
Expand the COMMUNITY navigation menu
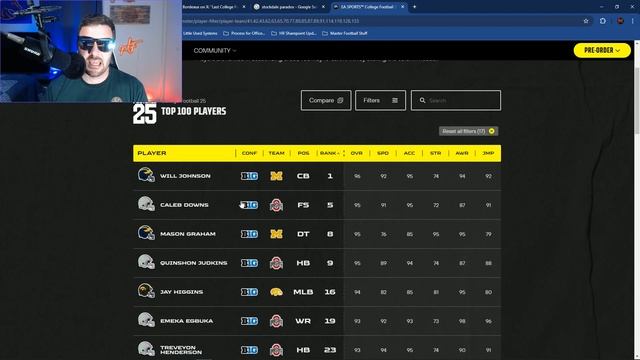point(215,51)
